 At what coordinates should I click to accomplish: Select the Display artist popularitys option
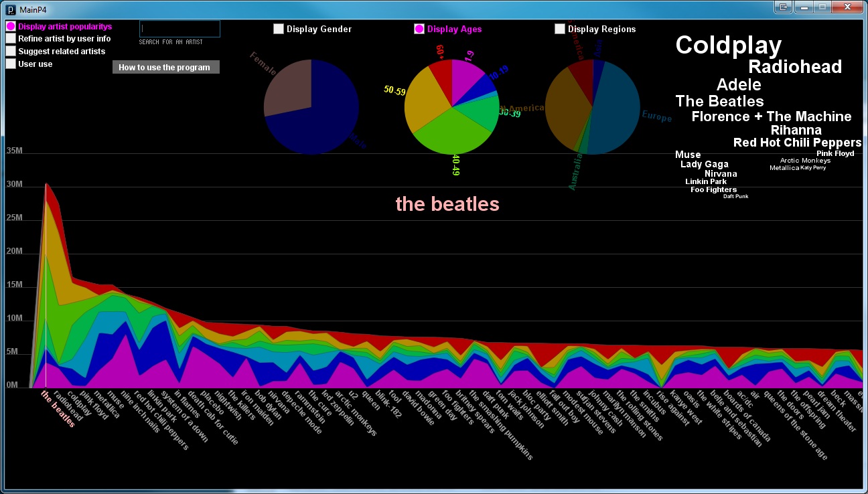pos(10,26)
